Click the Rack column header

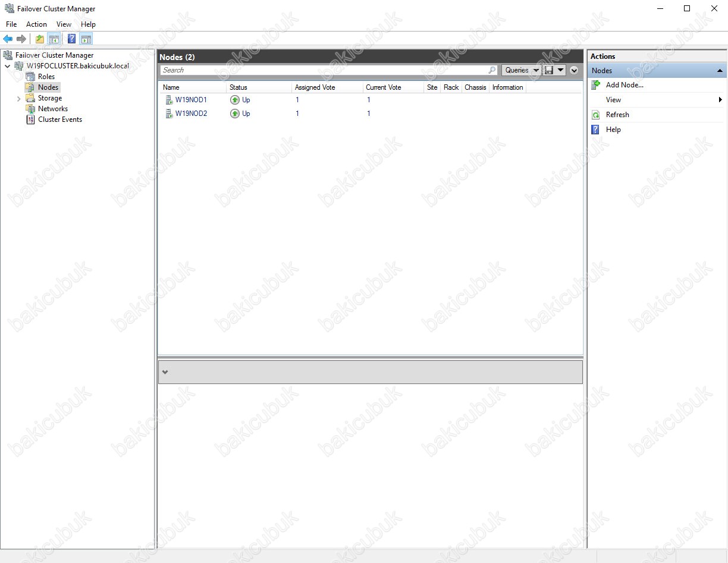[x=451, y=87]
